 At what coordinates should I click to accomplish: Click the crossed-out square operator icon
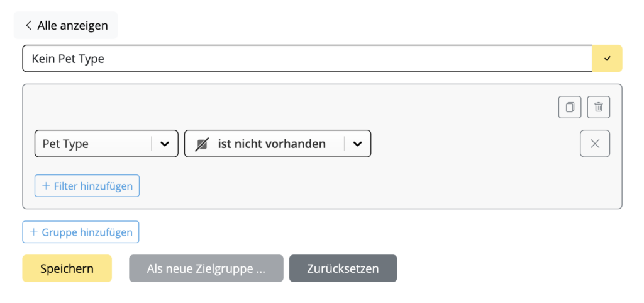(x=201, y=144)
